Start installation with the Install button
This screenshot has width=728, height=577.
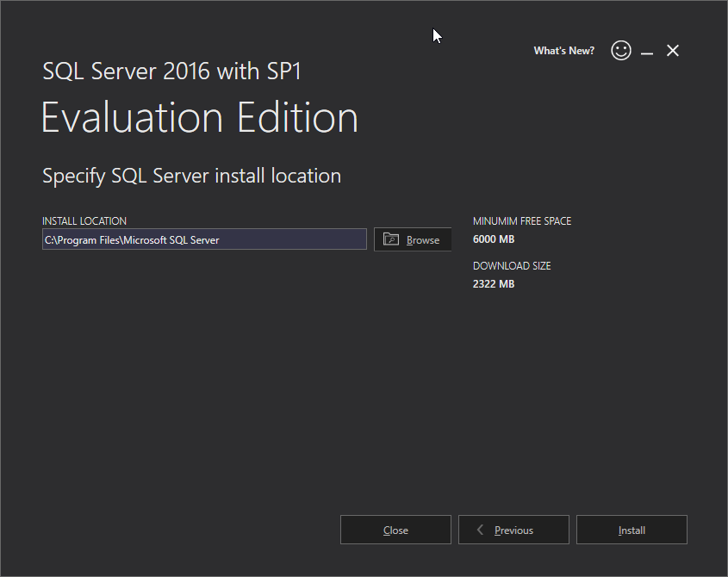point(632,530)
